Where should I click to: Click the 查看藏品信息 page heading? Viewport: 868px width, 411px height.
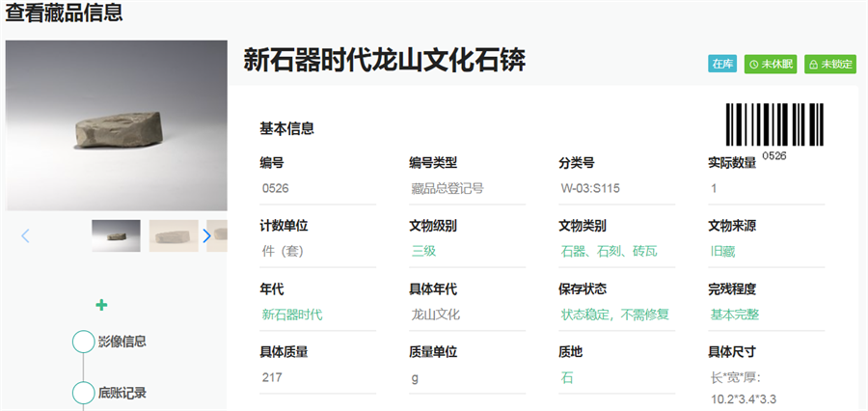click(x=64, y=13)
